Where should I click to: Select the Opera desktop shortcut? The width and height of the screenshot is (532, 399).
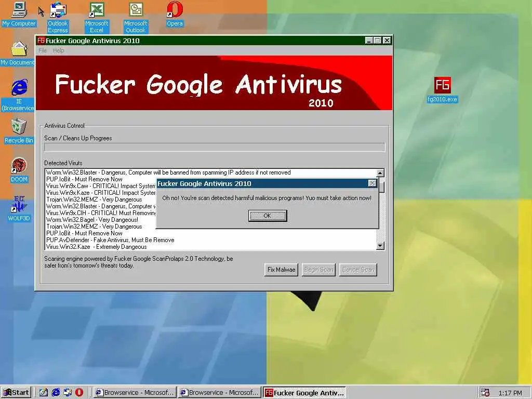coord(175,14)
